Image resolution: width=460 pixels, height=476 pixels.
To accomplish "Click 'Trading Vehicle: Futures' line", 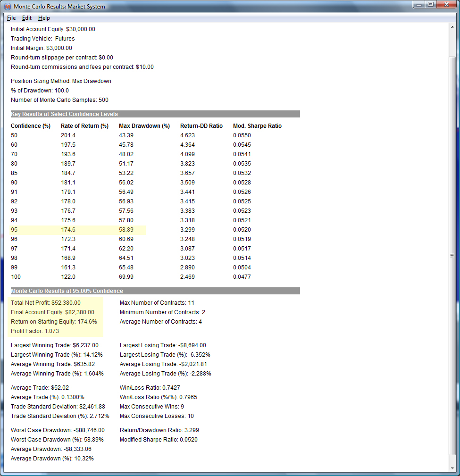I will pyautogui.click(x=42, y=39).
